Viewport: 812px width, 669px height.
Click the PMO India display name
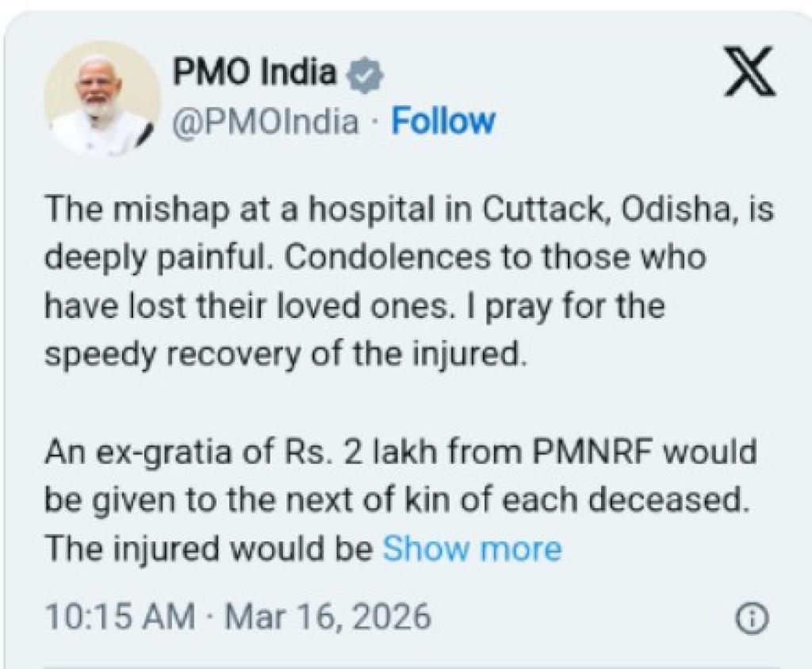[x=253, y=71]
